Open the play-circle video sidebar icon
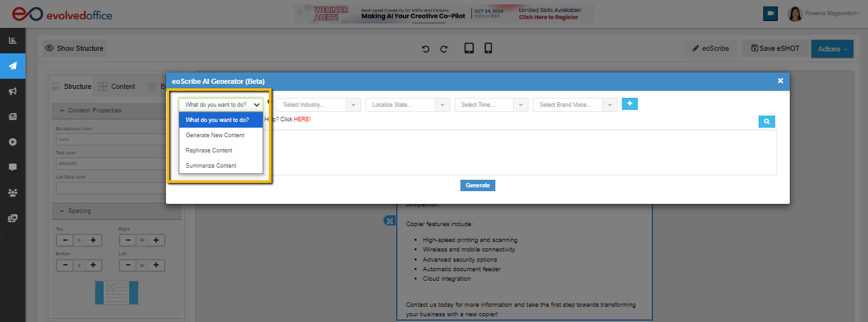The image size is (868, 322). coord(13,142)
